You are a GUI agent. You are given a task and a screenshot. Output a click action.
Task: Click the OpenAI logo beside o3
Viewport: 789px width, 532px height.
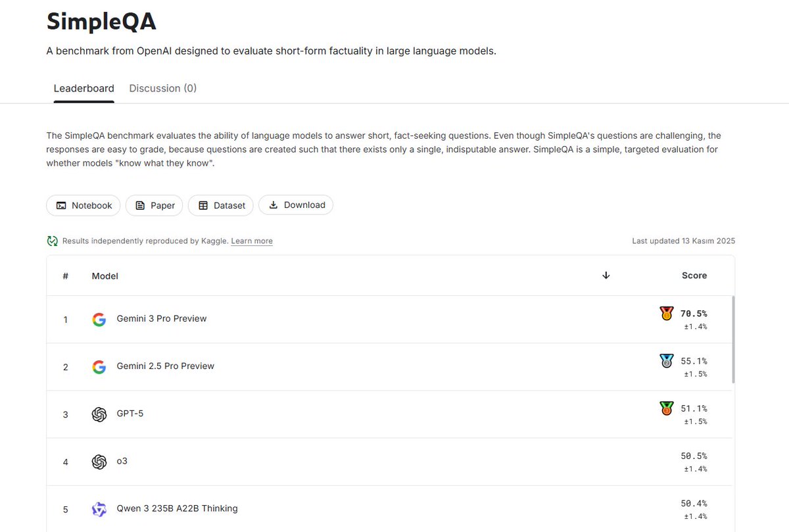click(99, 462)
